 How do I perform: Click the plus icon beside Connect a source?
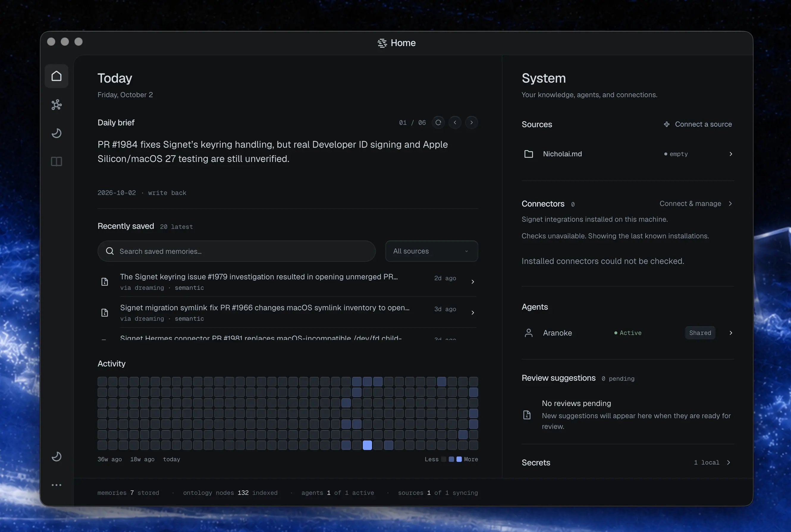coord(667,124)
